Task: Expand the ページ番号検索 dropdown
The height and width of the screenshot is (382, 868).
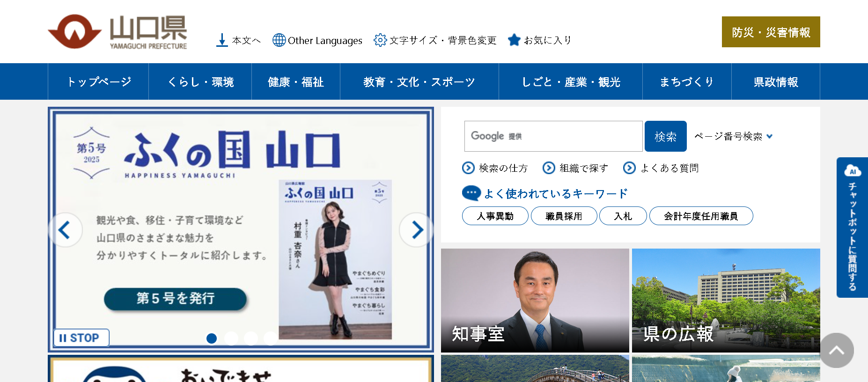Action: [733, 136]
